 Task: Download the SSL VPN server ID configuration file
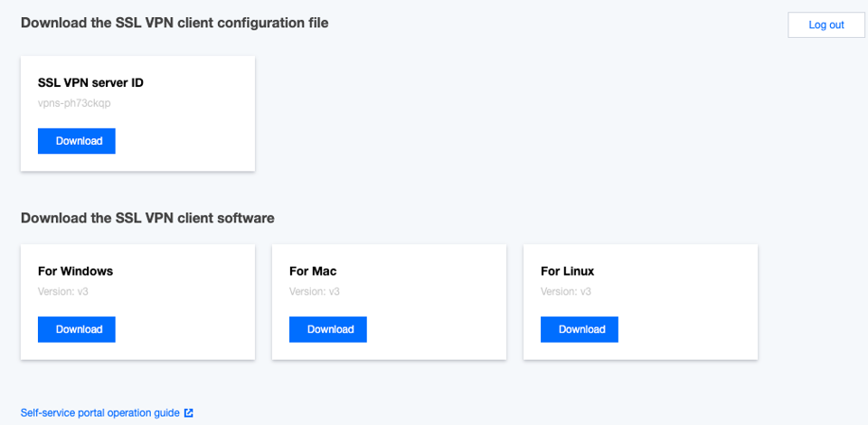coord(77,141)
